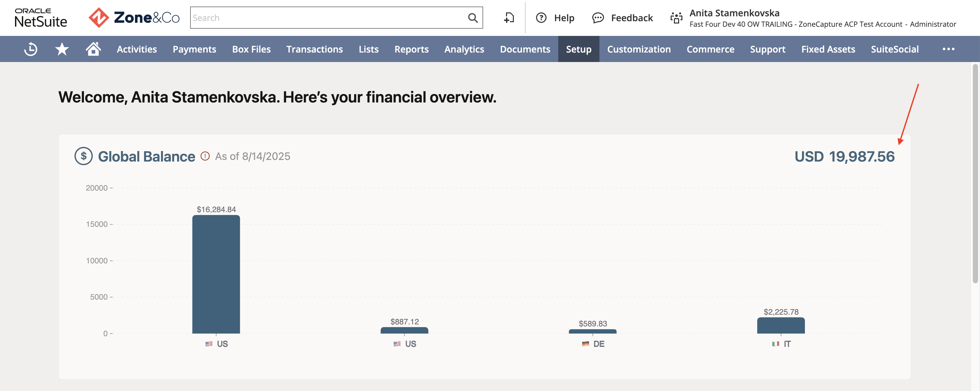980x391 pixels.
Task: Open the Transactions menu
Action: click(315, 49)
